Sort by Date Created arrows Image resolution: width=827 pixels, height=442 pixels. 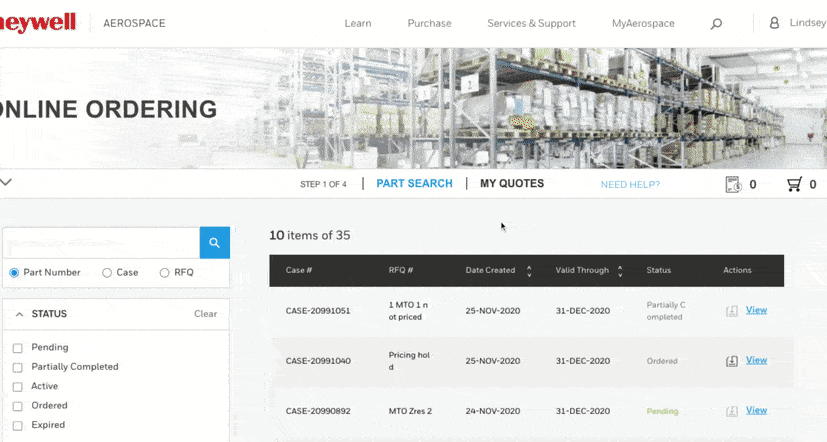coord(529,271)
